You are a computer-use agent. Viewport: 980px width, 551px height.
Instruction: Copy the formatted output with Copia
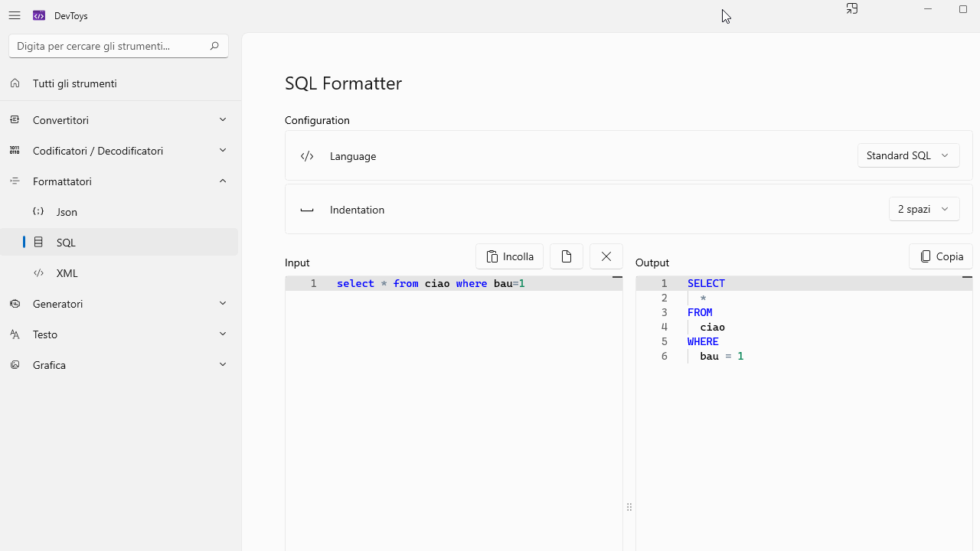coord(940,256)
